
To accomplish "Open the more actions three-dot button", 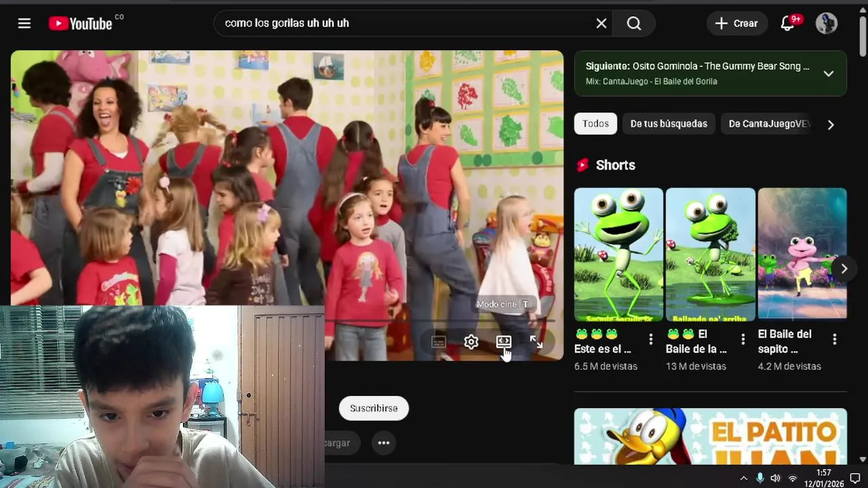I will tap(383, 443).
